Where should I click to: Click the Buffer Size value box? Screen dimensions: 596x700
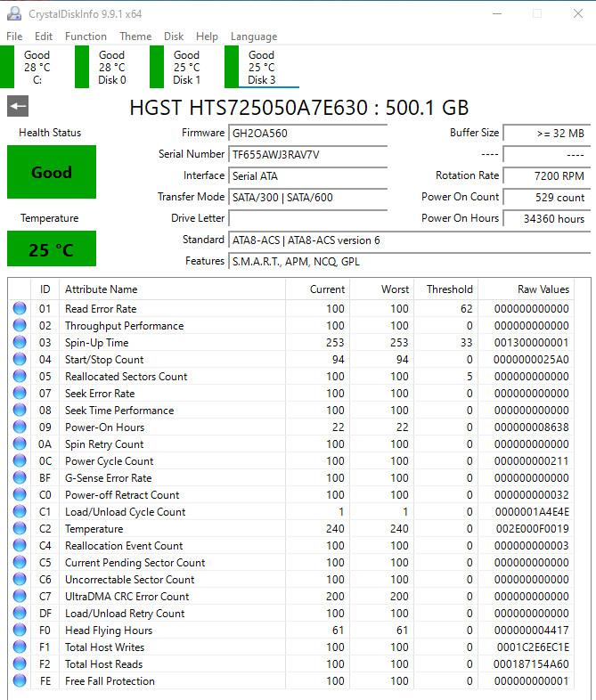pyautogui.click(x=546, y=133)
